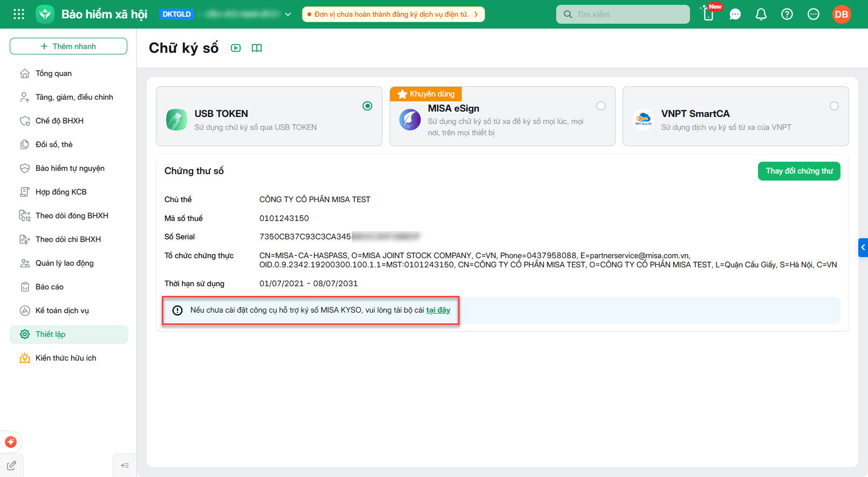Click the Thêm nhanh button
Image resolution: width=868 pixels, height=477 pixels.
tap(69, 46)
